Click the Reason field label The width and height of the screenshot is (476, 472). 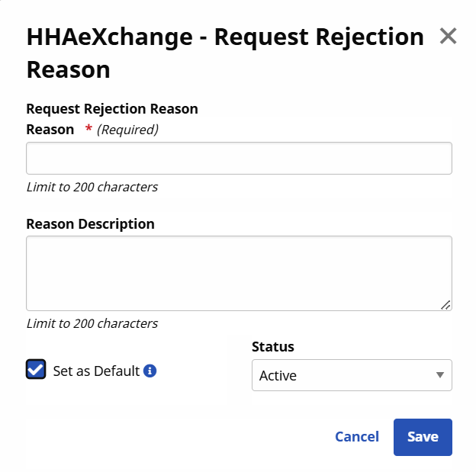50,129
